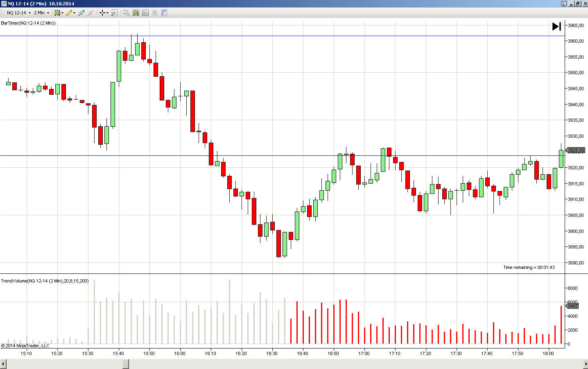Click the 3890,00 price axis label
This screenshot has width=588, height=369.
575,263
